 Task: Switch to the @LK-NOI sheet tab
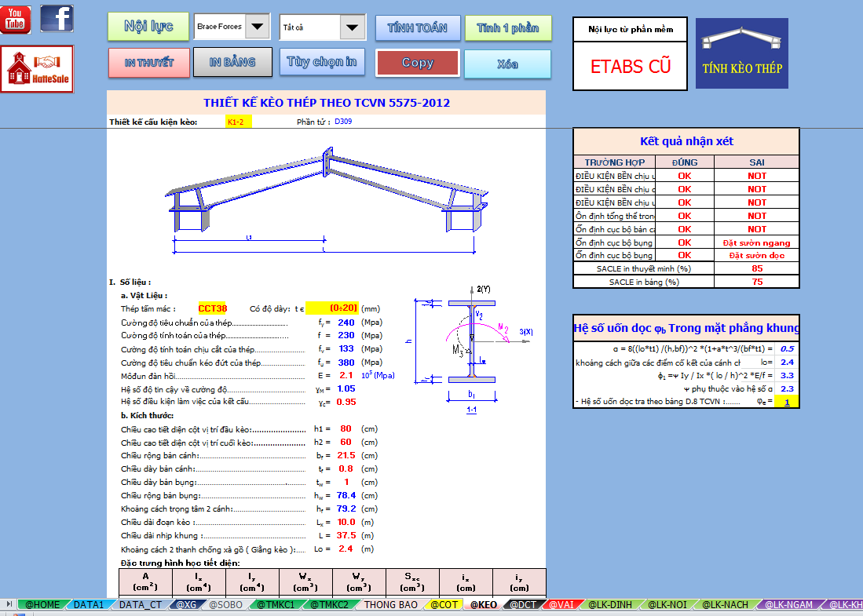point(667,604)
